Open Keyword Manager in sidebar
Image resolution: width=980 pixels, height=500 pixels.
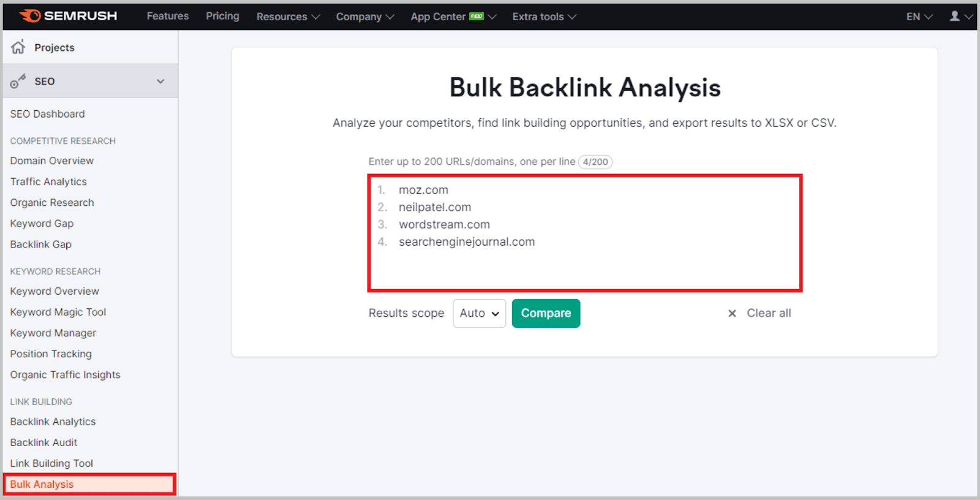53,333
